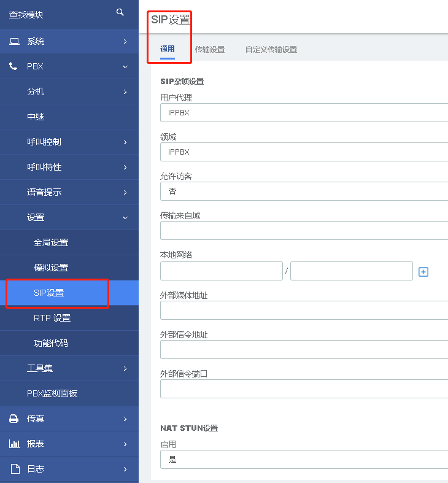This screenshot has height=483, width=448.
Task: Click the phone icon beside PBX
Action: click(x=13, y=66)
